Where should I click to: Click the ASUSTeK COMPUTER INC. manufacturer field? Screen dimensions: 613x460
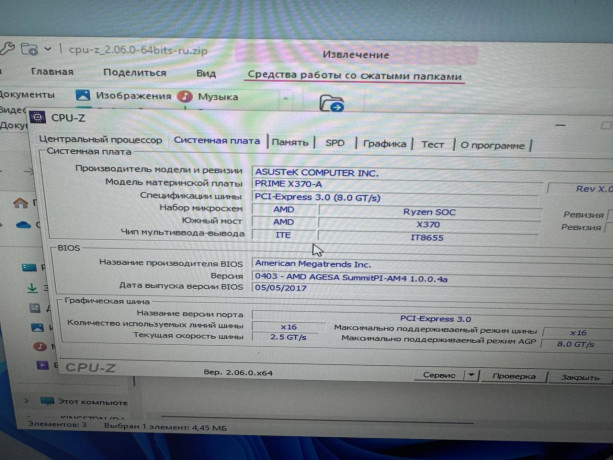pyautogui.click(x=432, y=173)
